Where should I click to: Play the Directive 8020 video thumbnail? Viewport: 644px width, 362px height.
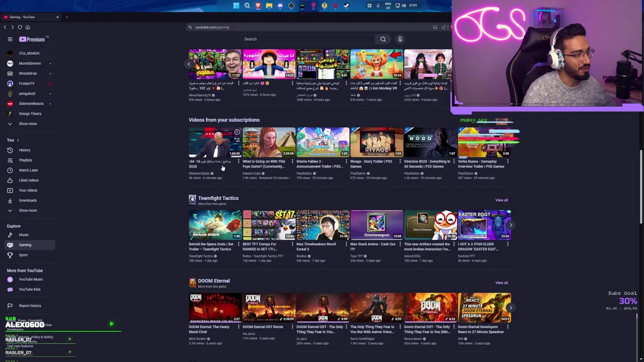[x=430, y=142]
